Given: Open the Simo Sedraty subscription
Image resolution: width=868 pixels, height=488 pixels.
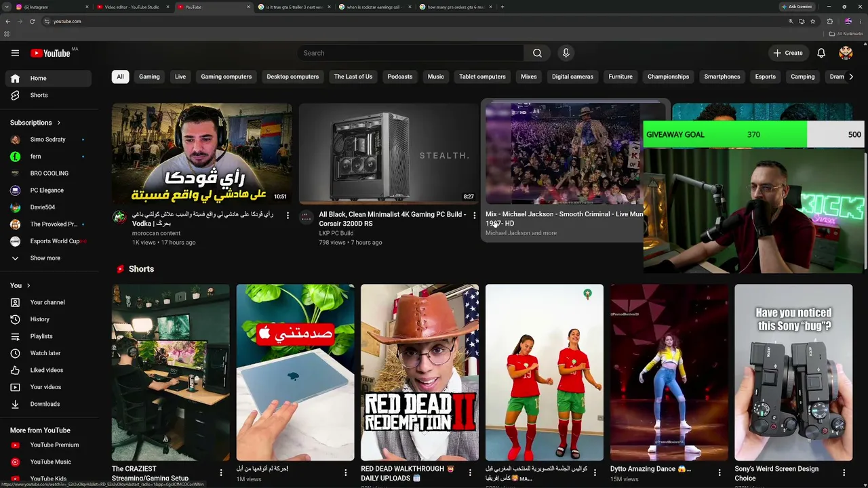Looking at the screenshot, I should pos(47,140).
